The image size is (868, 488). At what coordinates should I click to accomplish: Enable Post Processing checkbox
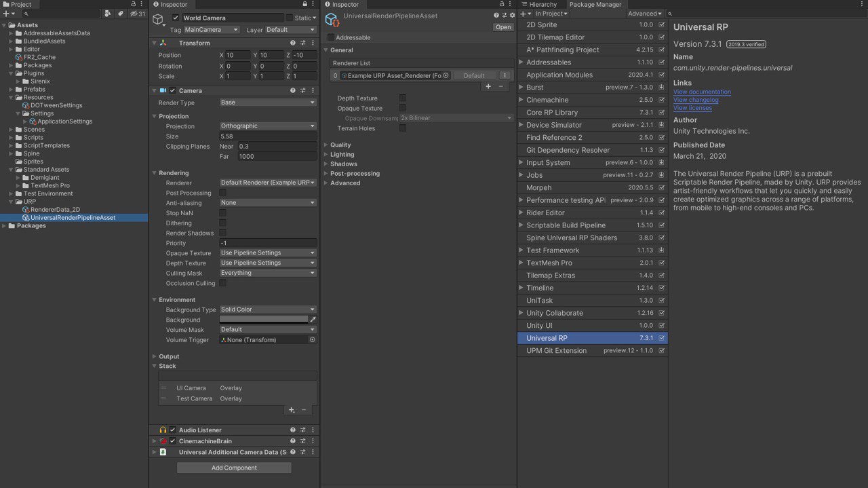point(222,193)
